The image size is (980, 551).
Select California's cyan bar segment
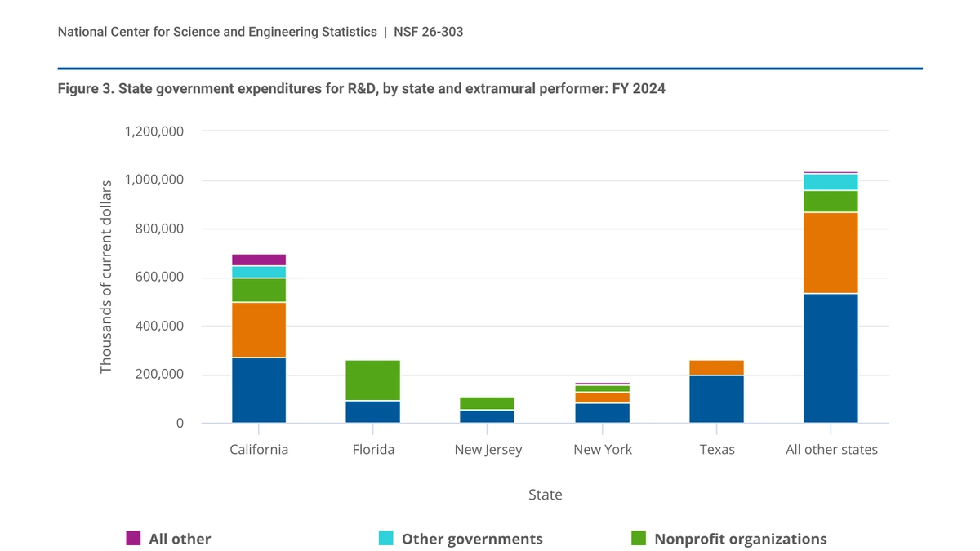[x=259, y=272]
